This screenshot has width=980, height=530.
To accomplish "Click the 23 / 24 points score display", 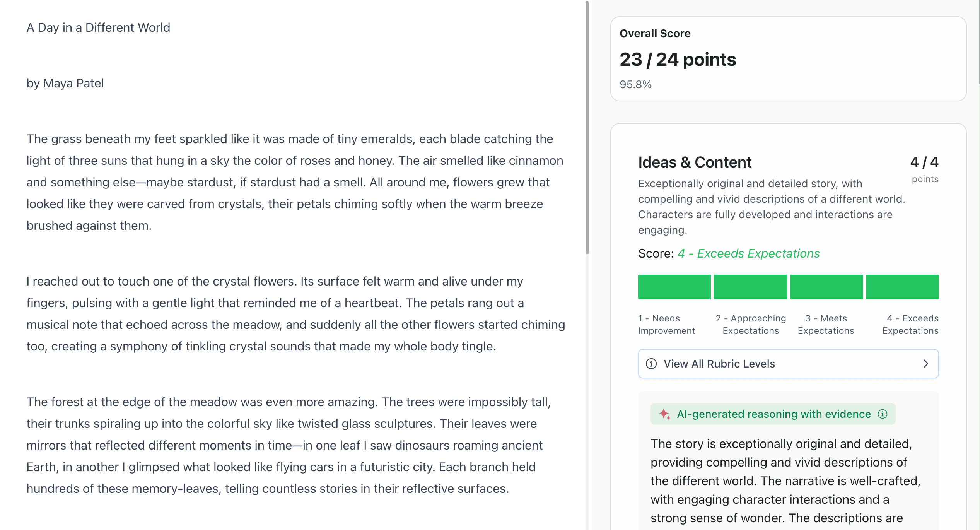I will [x=678, y=60].
